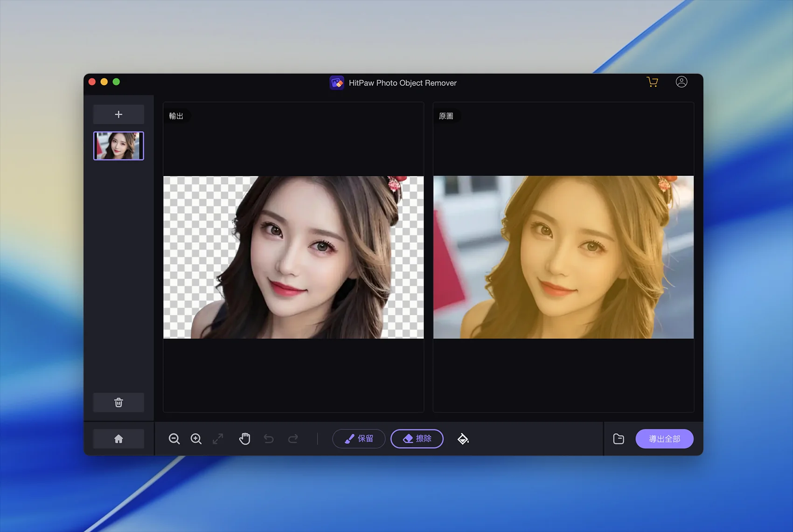Click the plus button to add image
This screenshot has height=532, width=793.
[118, 114]
